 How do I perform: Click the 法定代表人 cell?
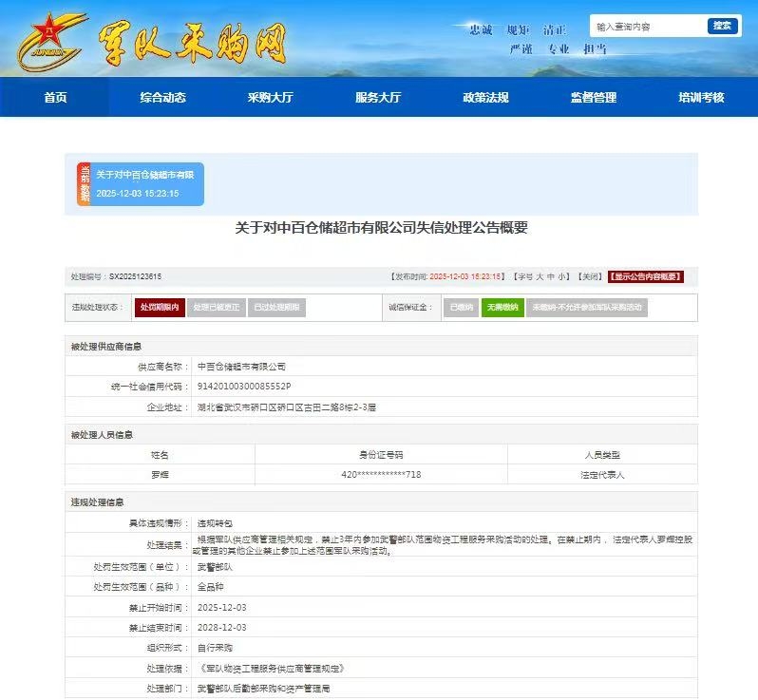pyautogui.click(x=602, y=475)
